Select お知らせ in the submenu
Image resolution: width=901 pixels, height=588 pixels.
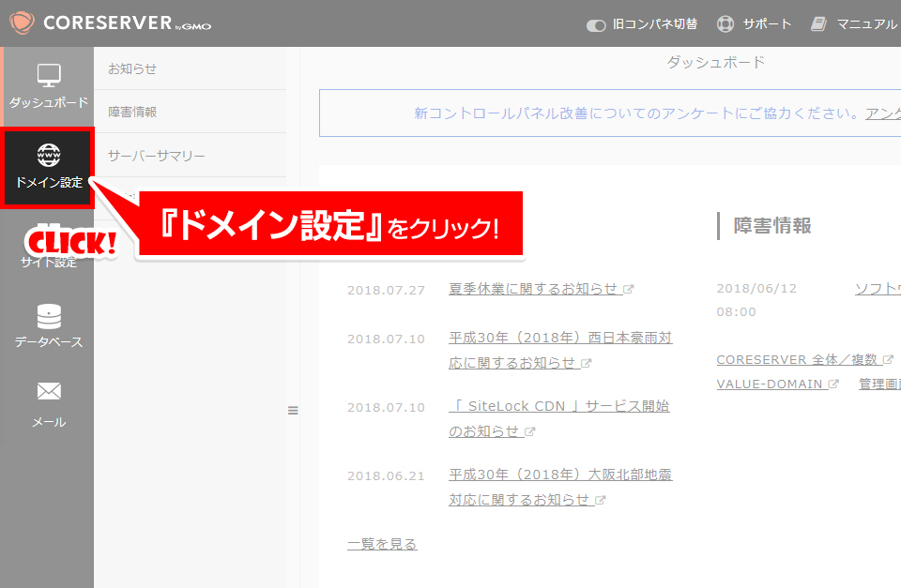132,68
